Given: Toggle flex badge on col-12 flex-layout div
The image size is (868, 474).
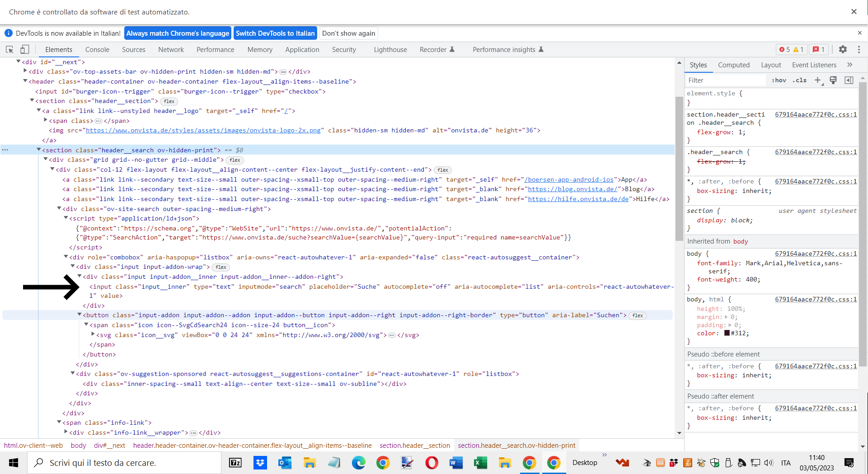Looking at the screenshot, I should (443, 170).
